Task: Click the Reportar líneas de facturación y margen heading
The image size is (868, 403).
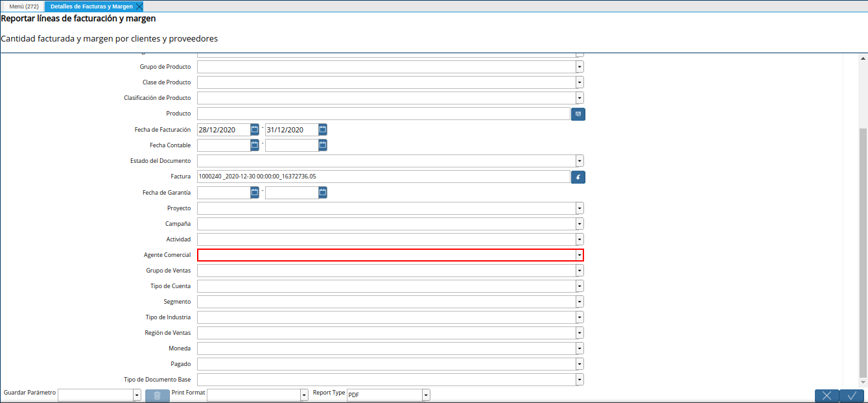Action: 78,18
